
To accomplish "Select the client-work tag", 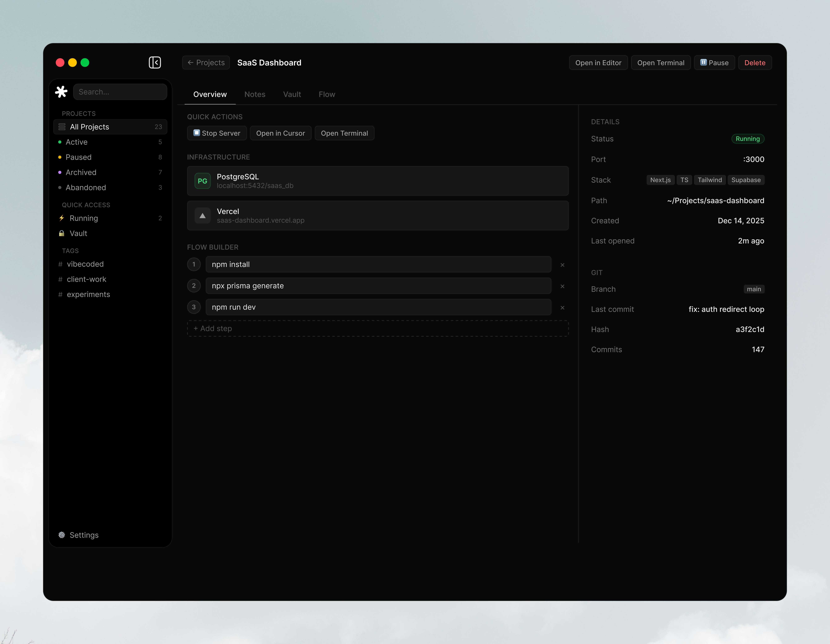I will (x=110, y=279).
